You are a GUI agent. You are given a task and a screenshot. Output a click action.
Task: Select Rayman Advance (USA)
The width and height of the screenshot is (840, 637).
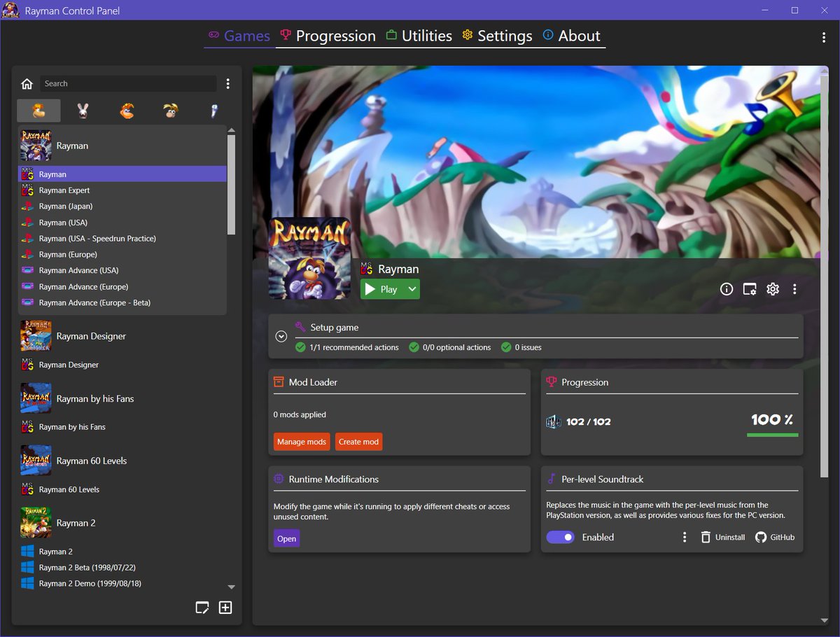click(122, 270)
